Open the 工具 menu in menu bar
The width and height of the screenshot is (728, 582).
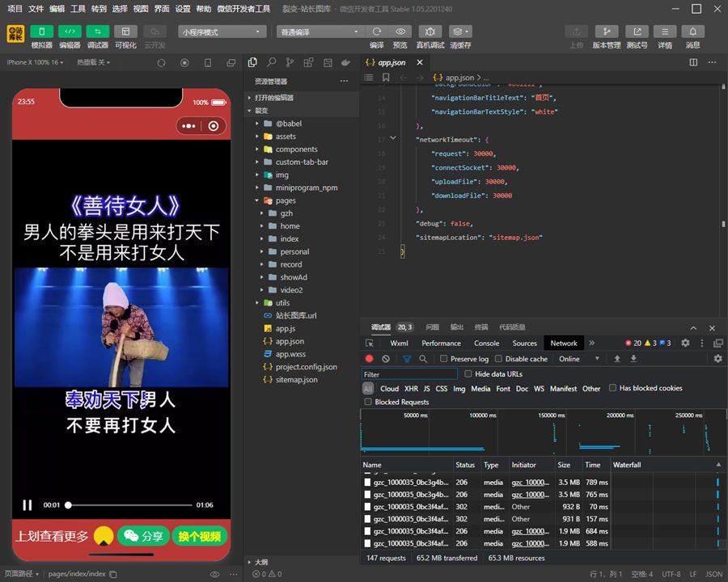click(78, 9)
